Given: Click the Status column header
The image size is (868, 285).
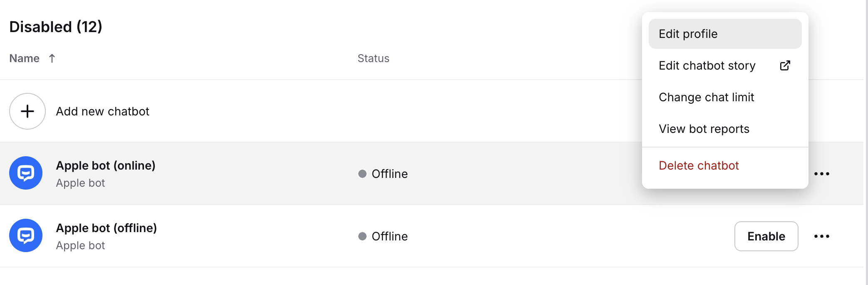Looking at the screenshot, I should pyautogui.click(x=373, y=58).
